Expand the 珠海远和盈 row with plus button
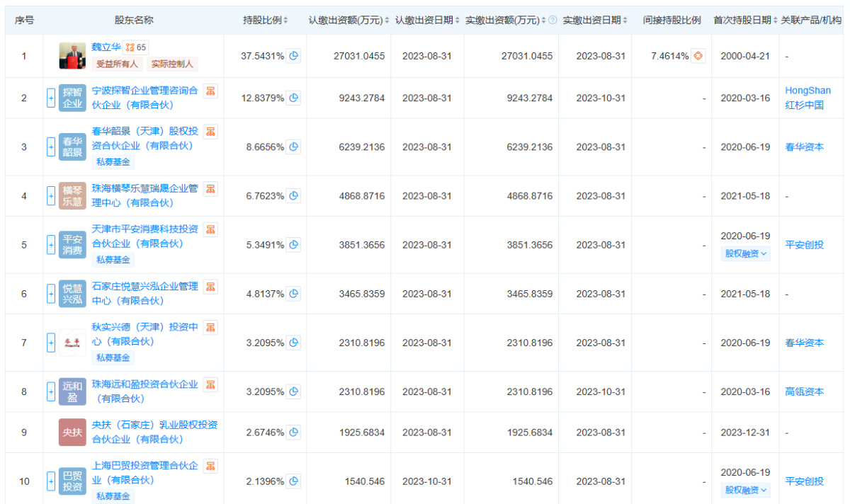 click(x=51, y=391)
